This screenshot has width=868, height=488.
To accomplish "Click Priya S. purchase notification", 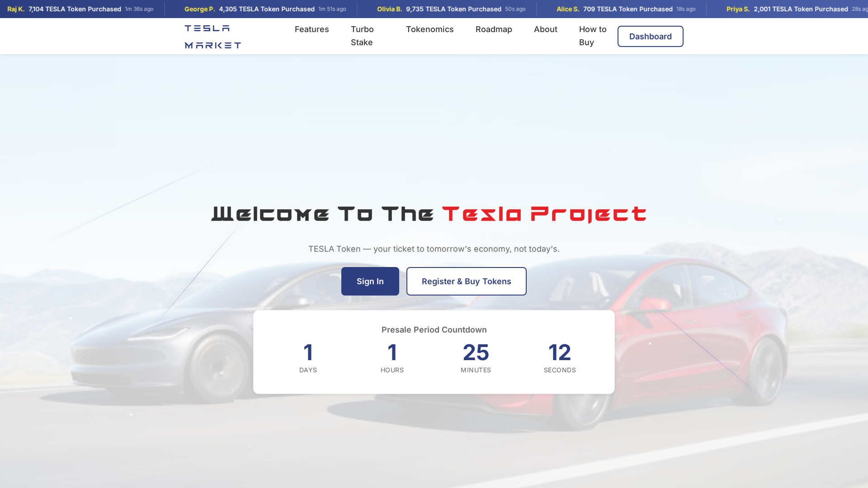I will coord(791,9).
